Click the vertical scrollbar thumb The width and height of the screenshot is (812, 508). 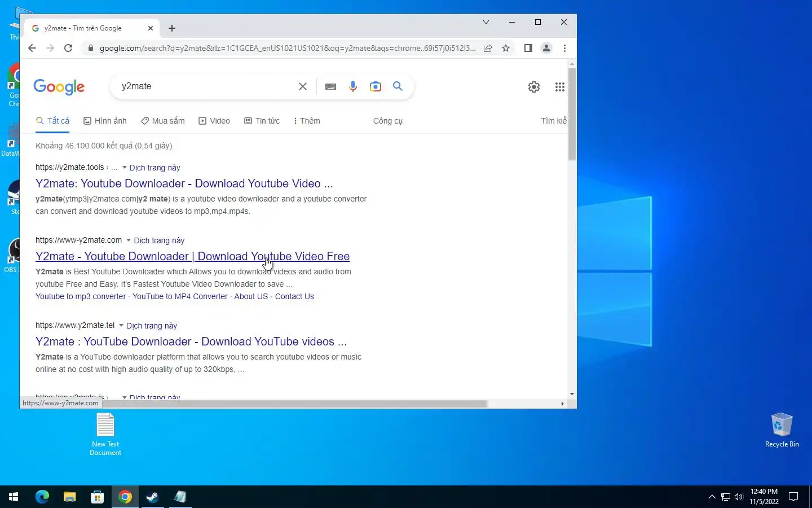[572, 114]
